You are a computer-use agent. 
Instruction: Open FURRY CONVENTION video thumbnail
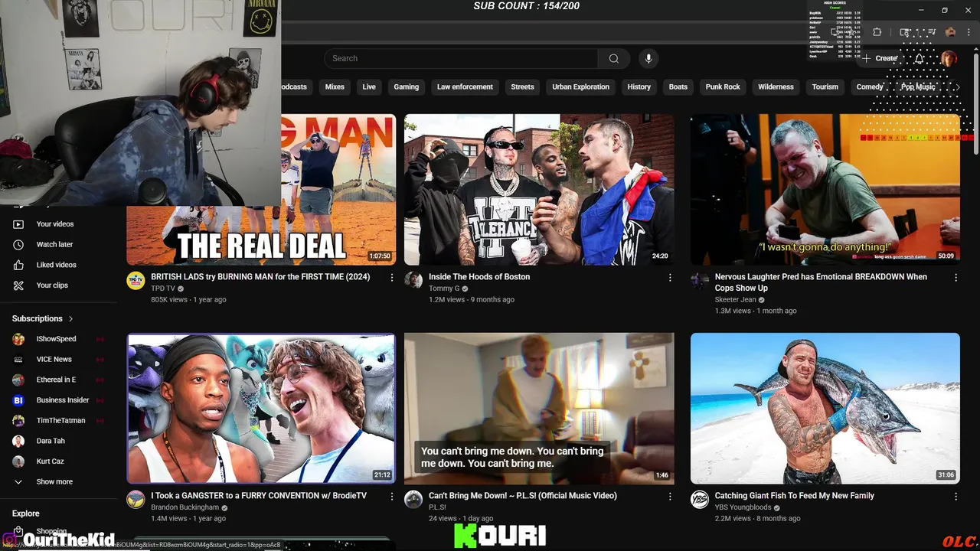coord(261,408)
